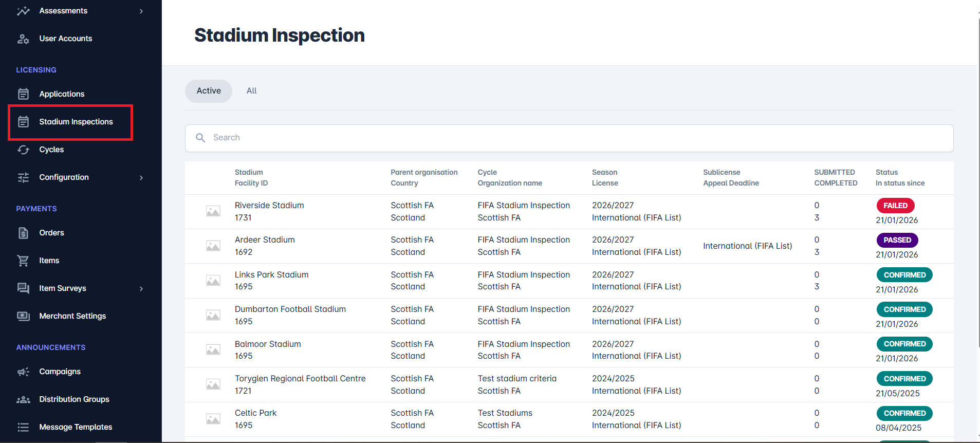Screen dimensions: 980x443
Task: Click the Items shopping cart icon
Action: click(x=23, y=261)
